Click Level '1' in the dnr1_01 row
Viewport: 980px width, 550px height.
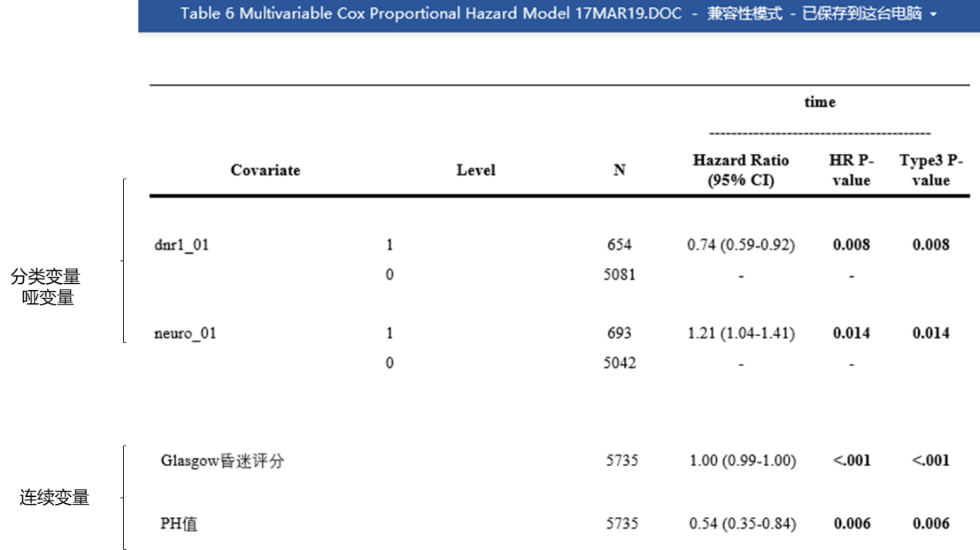[x=390, y=245]
